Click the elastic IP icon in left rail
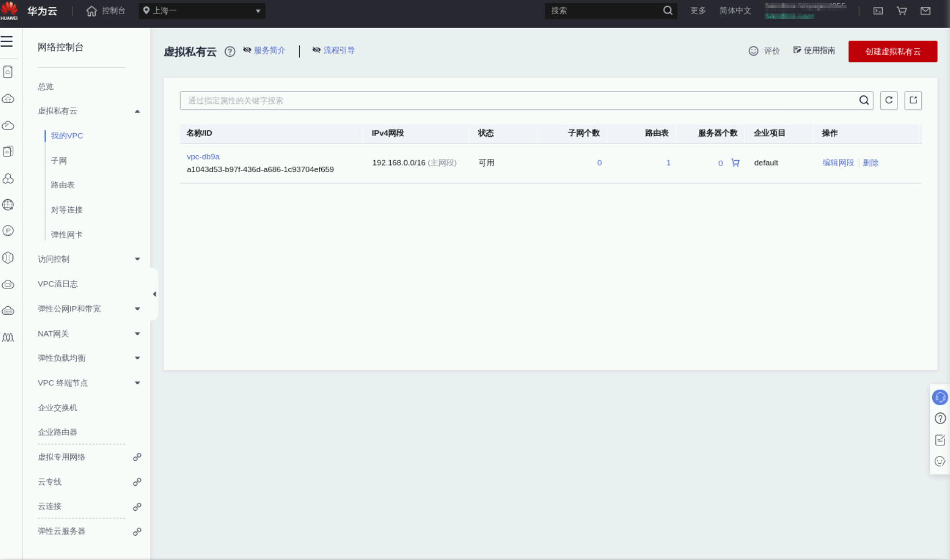 point(8,231)
